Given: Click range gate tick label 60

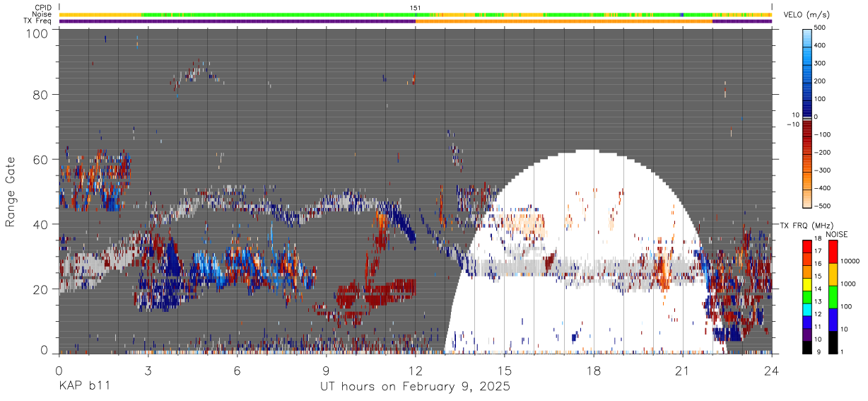Looking at the screenshot, I should pos(40,160).
